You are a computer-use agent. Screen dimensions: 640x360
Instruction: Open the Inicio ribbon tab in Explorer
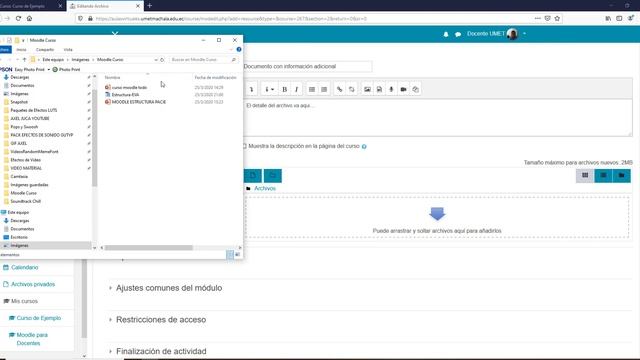(21, 50)
